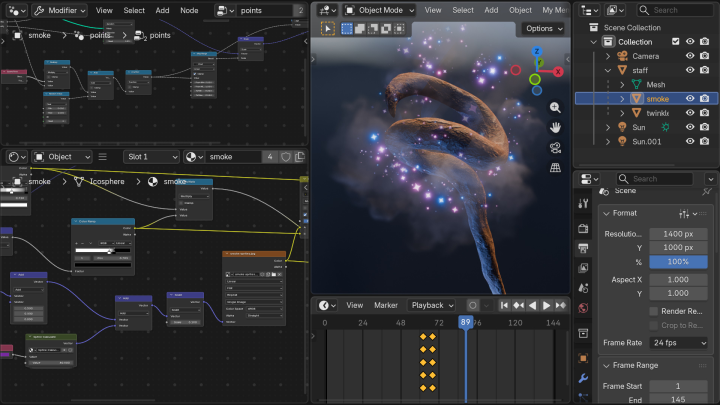Toggle visibility of the Camera object
The image size is (720, 405).
[690, 56]
